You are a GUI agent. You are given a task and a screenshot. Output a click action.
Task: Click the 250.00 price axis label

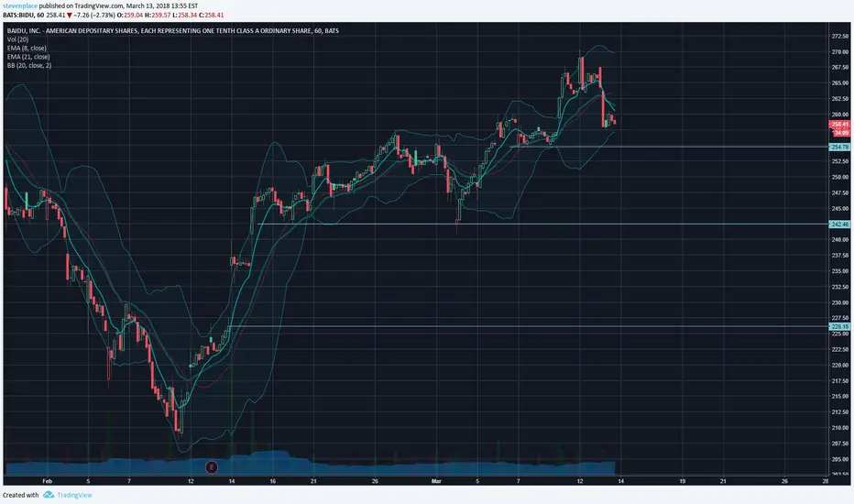click(840, 177)
